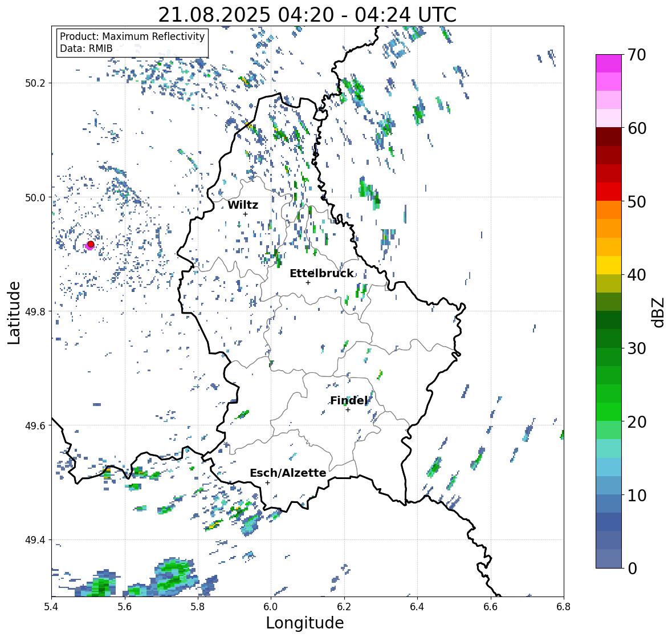The width and height of the screenshot is (672, 637).
Task: Click the Wiltz cross marker
Action: click(x=245, y=214)
